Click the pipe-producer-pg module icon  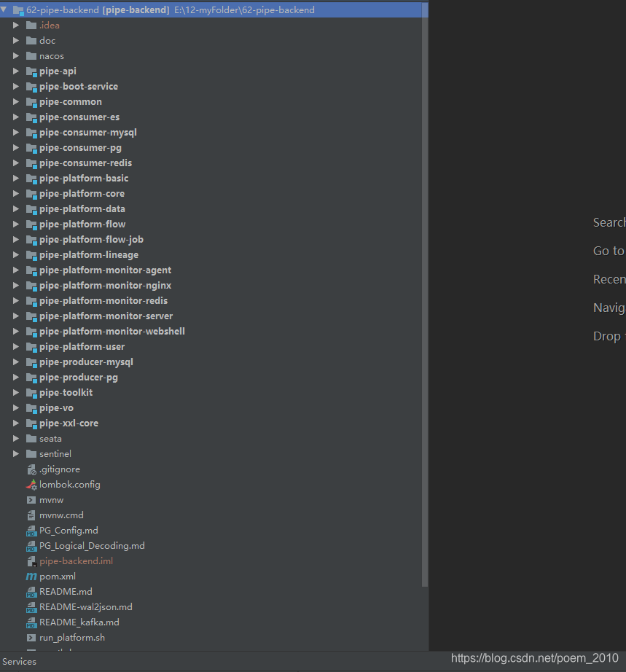[31, 378]
